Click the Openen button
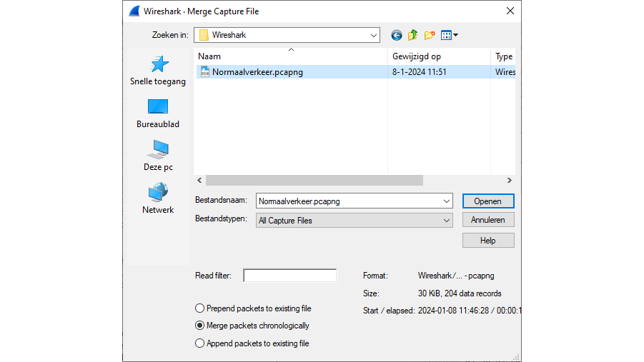644x362 pixels. (x=488, y=201)
